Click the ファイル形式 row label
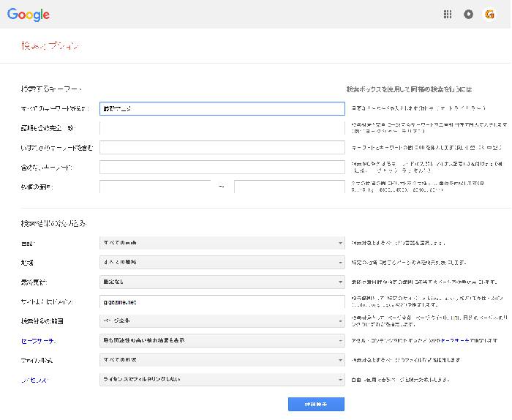The width and height of the screenshot is (512, 420). (x=37, y=361)
